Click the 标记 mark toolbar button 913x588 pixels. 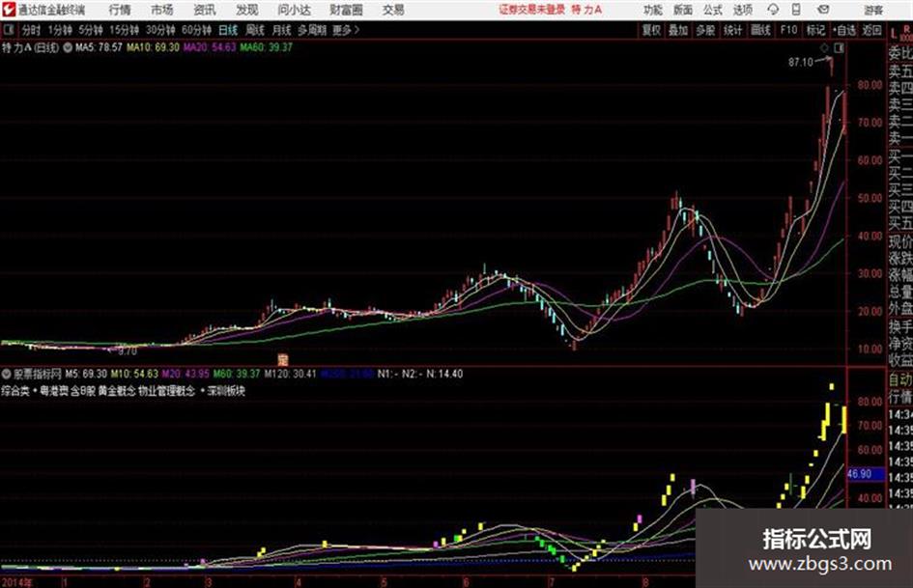tap(815, 30)
